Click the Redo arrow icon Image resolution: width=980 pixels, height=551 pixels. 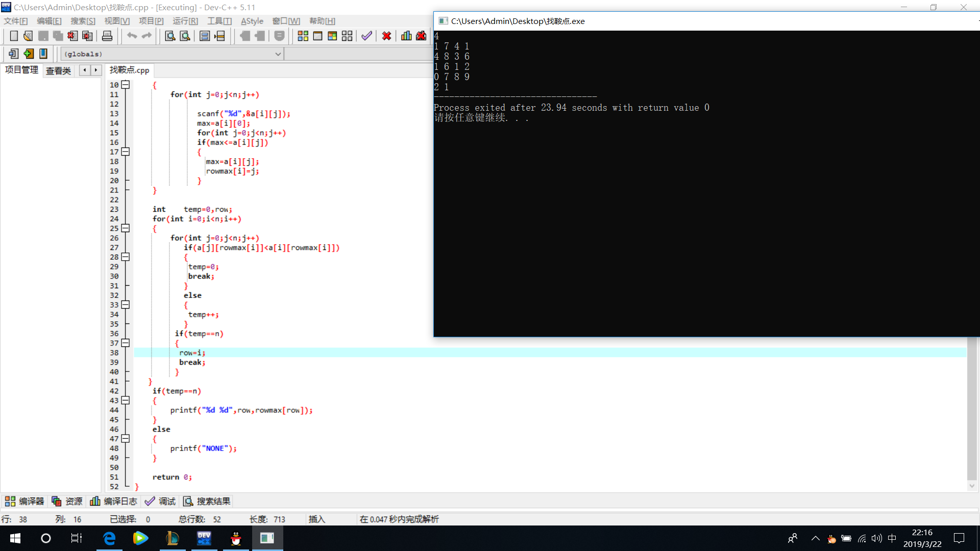146,36
